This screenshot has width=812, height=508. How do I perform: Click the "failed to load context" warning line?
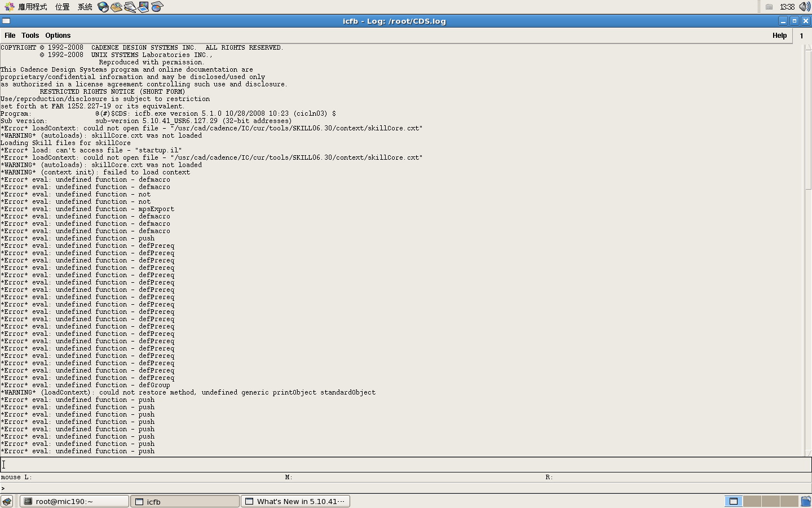coord(95,172)
